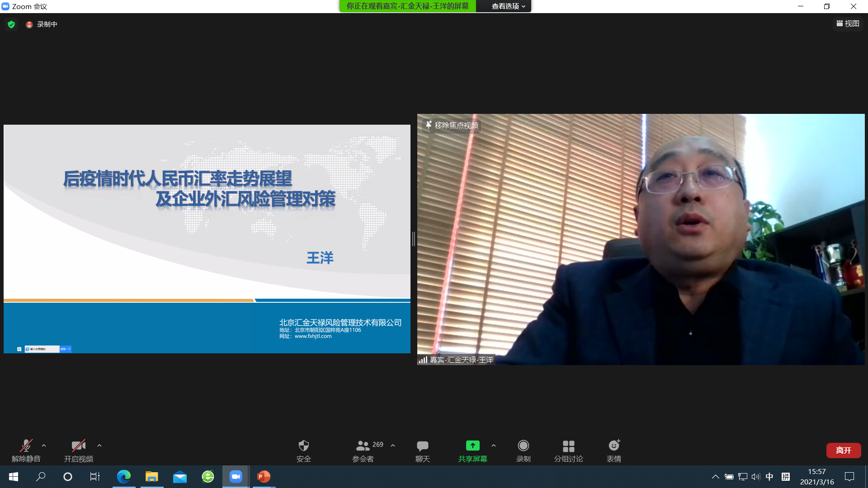Unmute the microphone (解除静音)

(26, 446)
